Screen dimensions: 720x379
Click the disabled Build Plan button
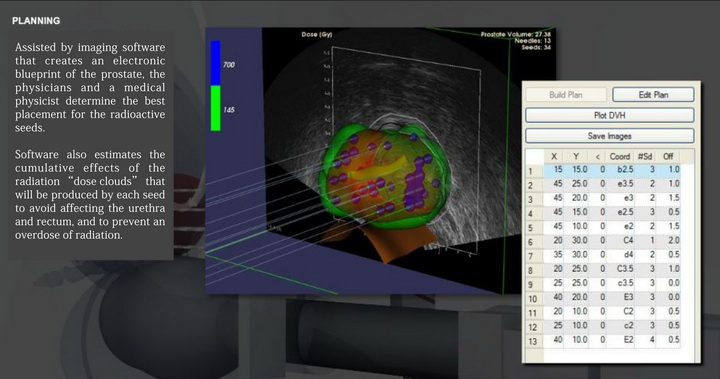tap(566, 95)
